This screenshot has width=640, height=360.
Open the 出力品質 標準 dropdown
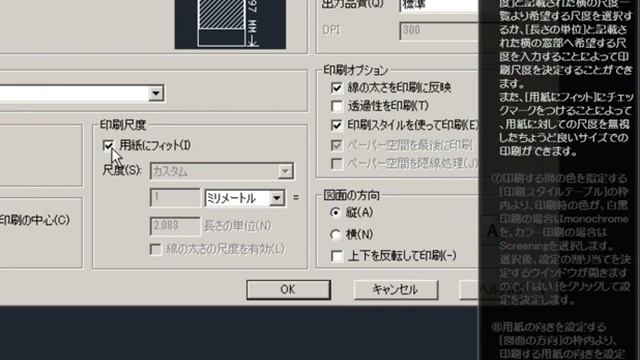tap(439, 6)
